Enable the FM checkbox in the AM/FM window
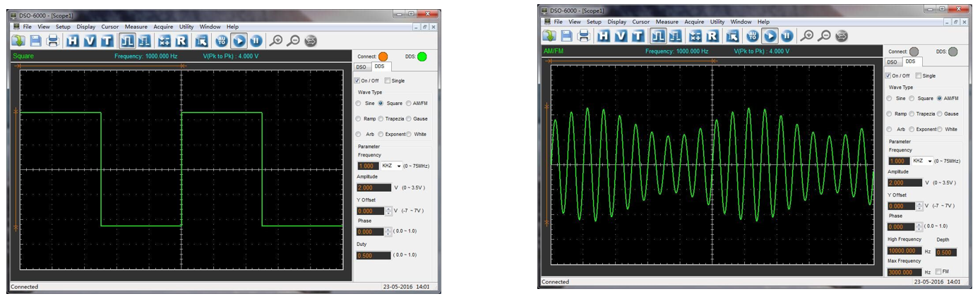This screenshot has width=980, height=301. (x=938, y=271)
